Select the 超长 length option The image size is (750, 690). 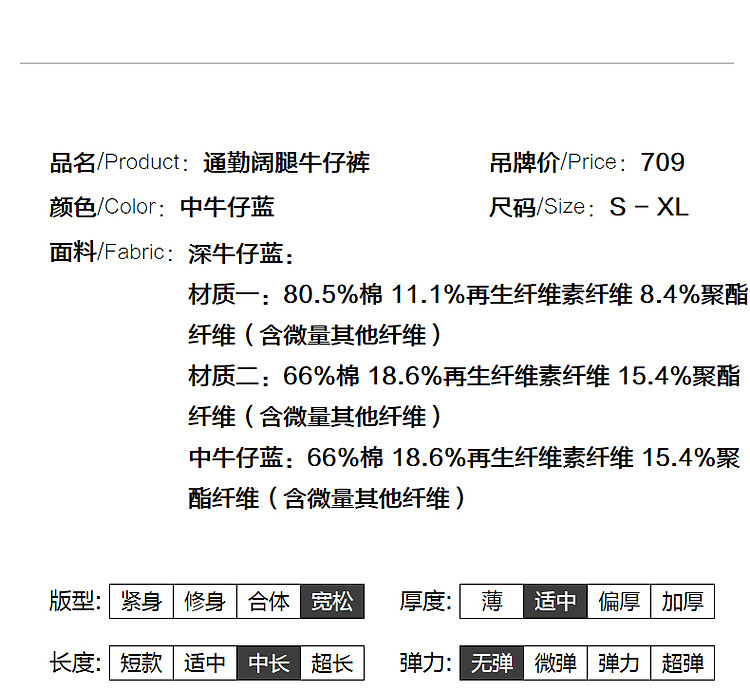click(x=332, y=662)
